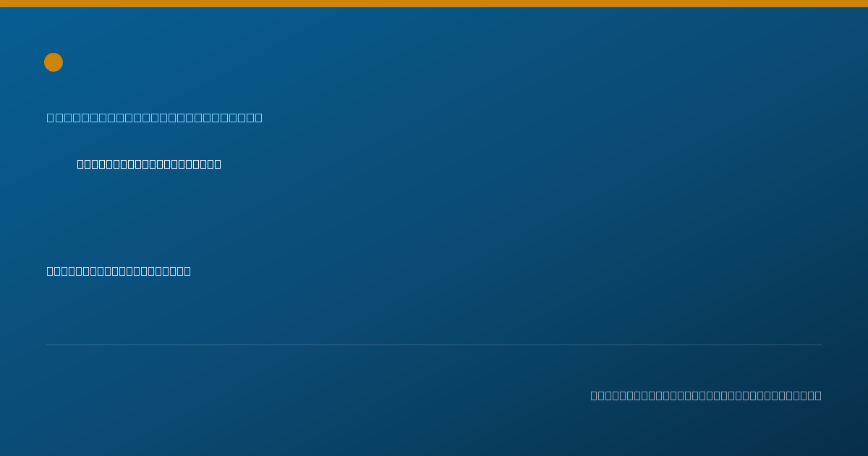Click the orange bar along the top edge
The height and width of the screenshot is (456, 868).
pos(434,4)
